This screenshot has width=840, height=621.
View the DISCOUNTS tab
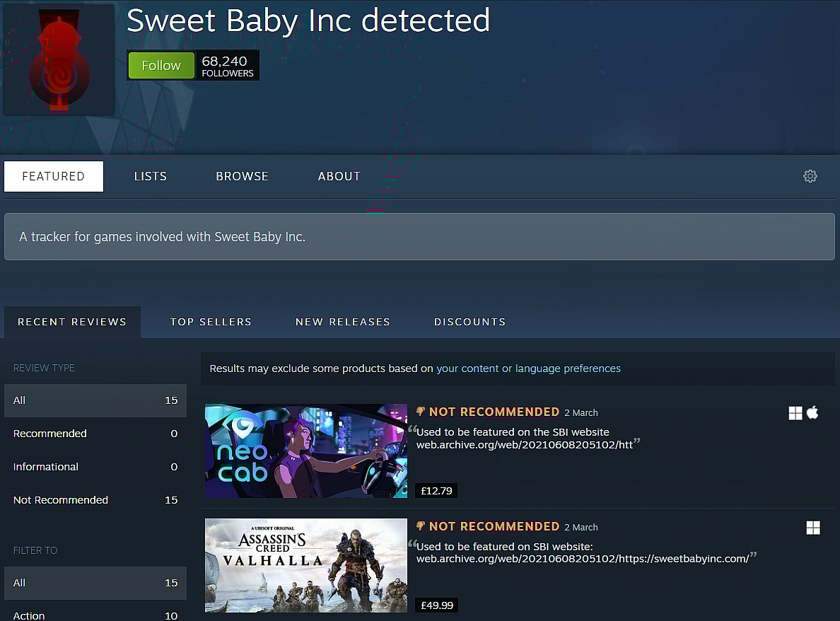point(469,322)
